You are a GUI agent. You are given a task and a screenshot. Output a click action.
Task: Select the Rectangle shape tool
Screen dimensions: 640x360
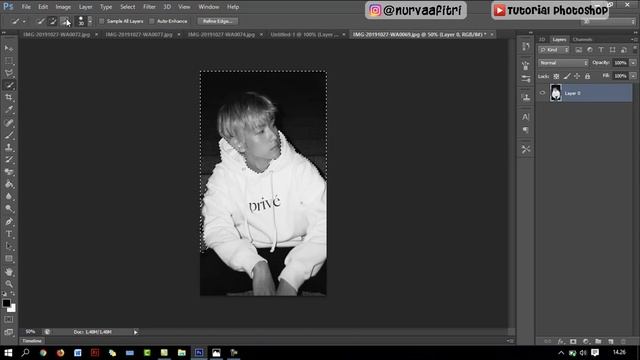click(9, 259)
